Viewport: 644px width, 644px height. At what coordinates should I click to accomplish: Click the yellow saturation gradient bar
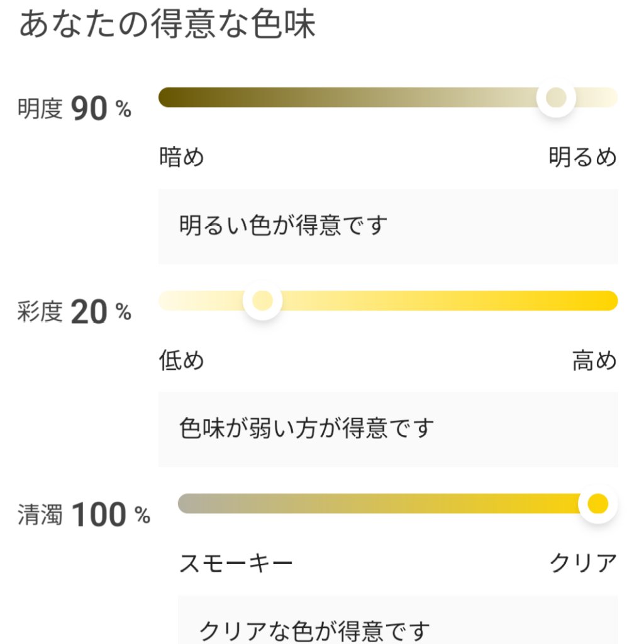tap(409, 302)
